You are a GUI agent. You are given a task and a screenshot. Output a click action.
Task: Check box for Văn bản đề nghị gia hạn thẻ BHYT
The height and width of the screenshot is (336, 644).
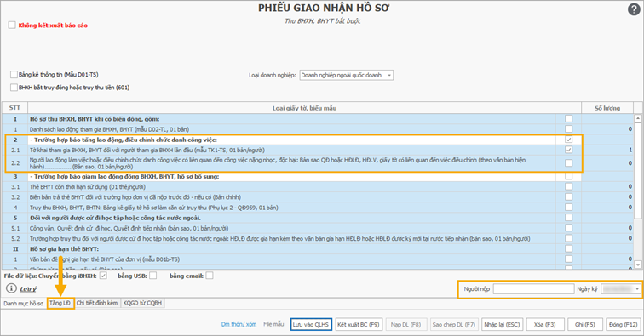pos(568,259)
